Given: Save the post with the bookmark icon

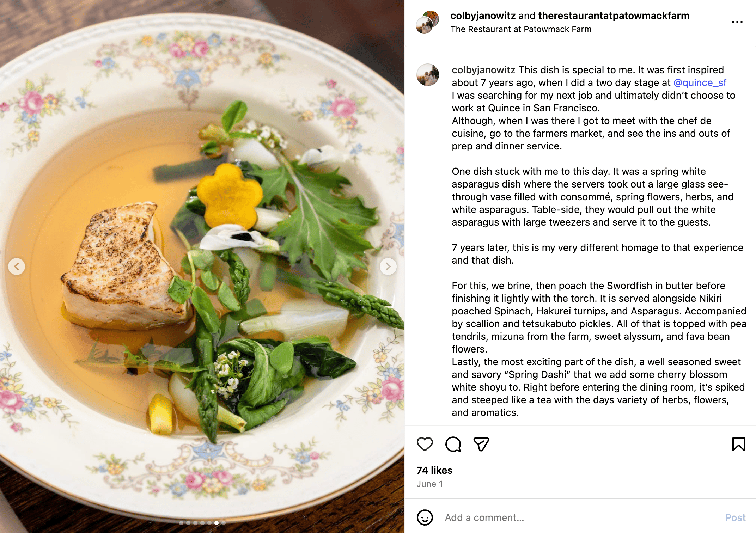Looking at the screenshot, I should tap(738, 444).
